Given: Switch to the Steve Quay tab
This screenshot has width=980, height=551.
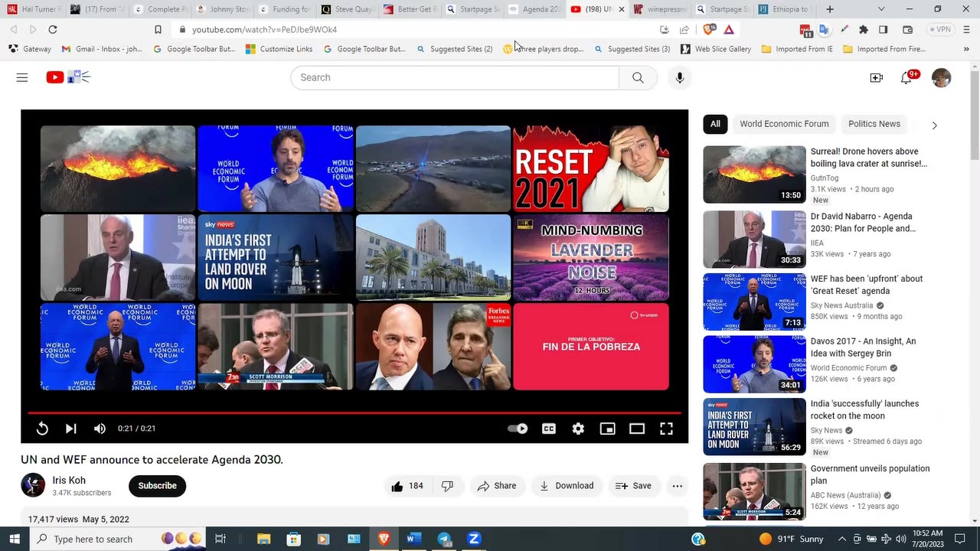Looking at the screenshot, I should click(346, 9).
